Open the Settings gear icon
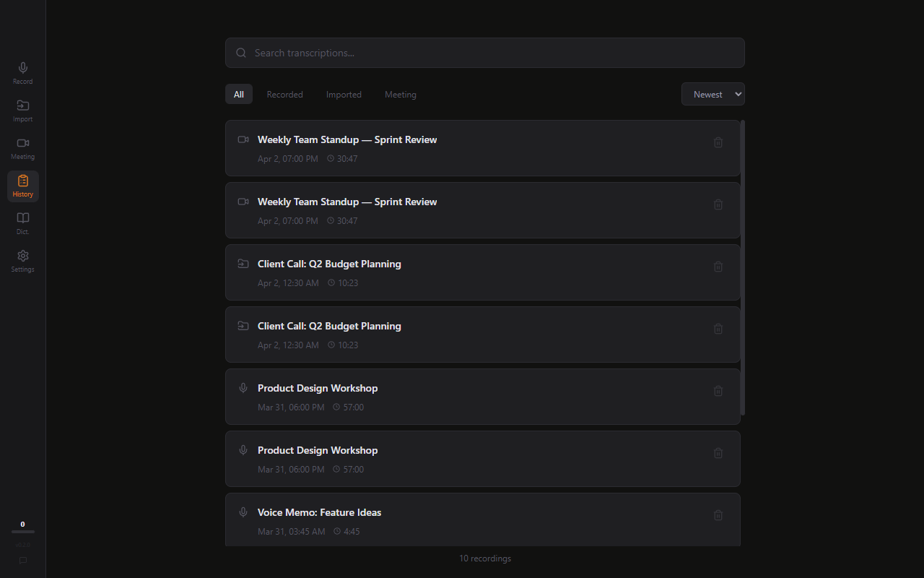The image size is (924, 578). (23, 261)
